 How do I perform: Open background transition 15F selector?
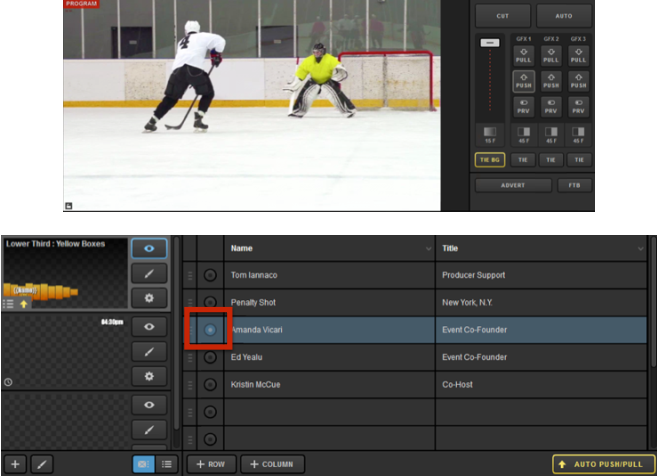[489, 135]
